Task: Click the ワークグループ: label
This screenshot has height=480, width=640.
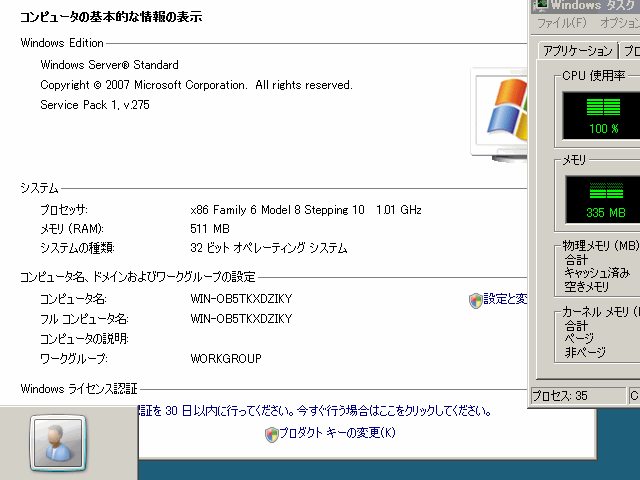Action: click(x=74, y=358)
